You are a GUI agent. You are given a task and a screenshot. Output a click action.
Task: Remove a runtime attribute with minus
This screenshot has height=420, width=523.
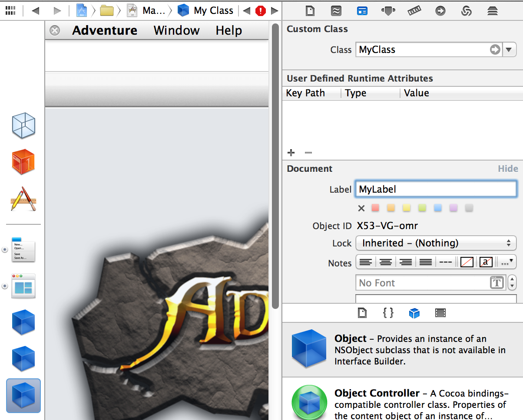[308, 153]
